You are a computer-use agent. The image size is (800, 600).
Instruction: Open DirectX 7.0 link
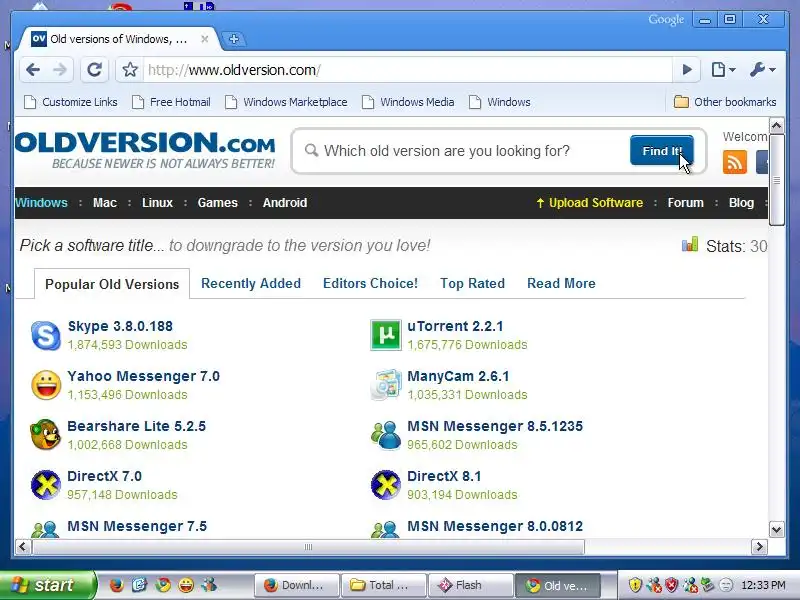(104, 476)
